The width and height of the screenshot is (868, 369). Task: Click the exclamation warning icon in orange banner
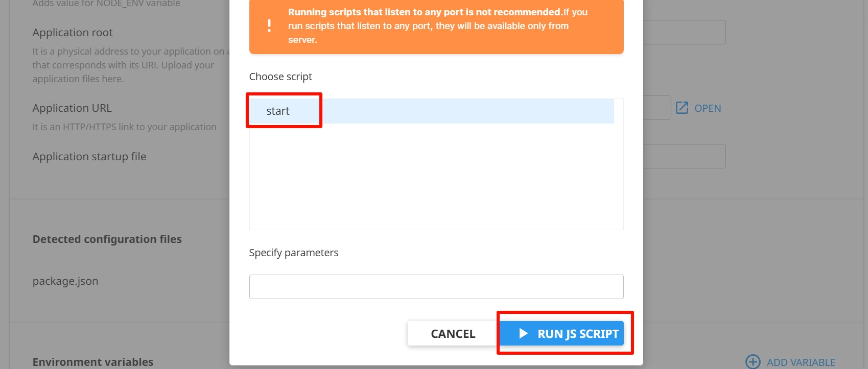269,26
